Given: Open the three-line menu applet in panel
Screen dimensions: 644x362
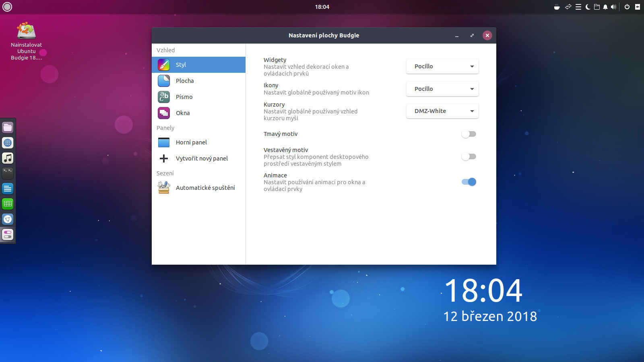Looking at the screenshot, I should [x=578, y=7].
